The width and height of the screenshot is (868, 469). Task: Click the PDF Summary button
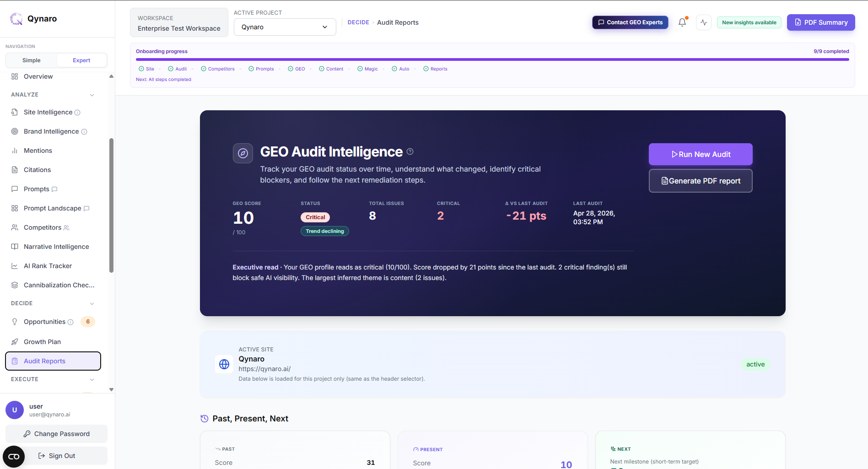click(x=821, y=22)
